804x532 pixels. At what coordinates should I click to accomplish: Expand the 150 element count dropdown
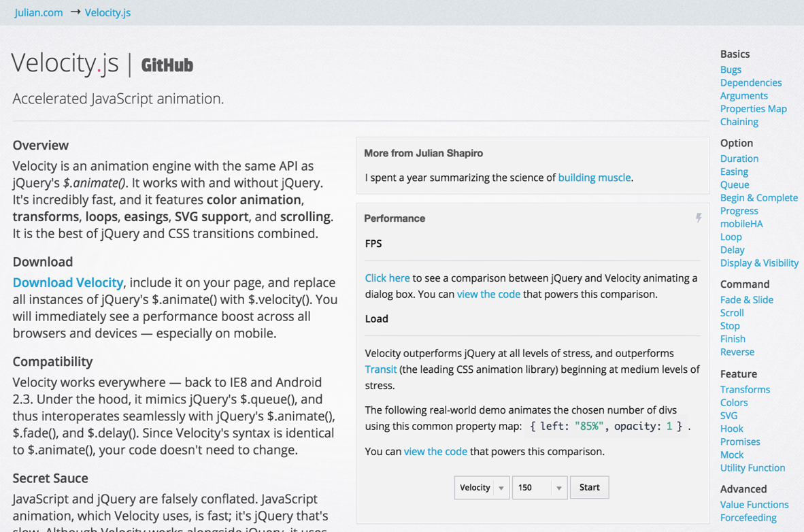coord(539,487)
